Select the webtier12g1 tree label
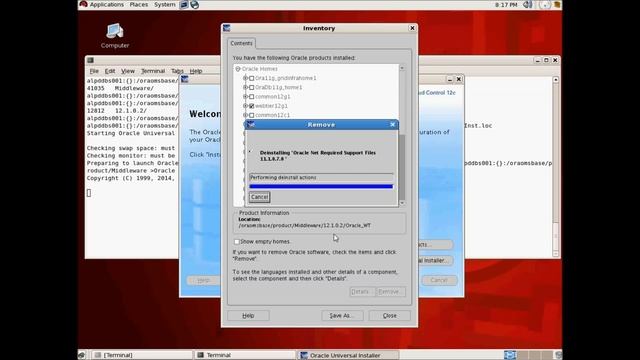Image resolution: width=640 pixels, height=360 pixels. click(271, 106)
